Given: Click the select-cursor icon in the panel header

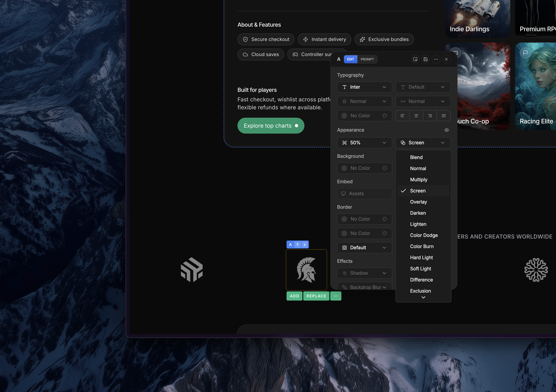Looking at the screenshot, I should tap(415, 59).
